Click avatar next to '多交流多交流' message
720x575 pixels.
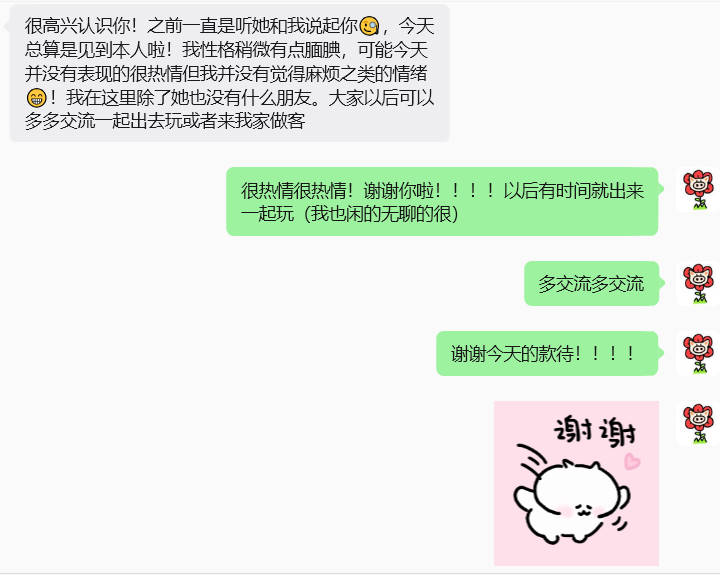[698, 284]
